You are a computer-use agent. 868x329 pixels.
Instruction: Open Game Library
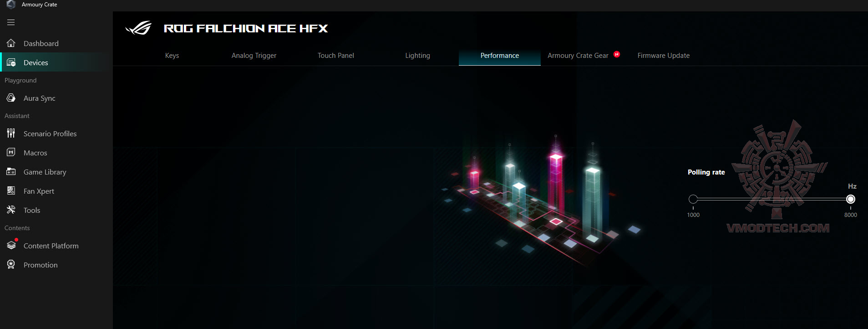(56, 172)
